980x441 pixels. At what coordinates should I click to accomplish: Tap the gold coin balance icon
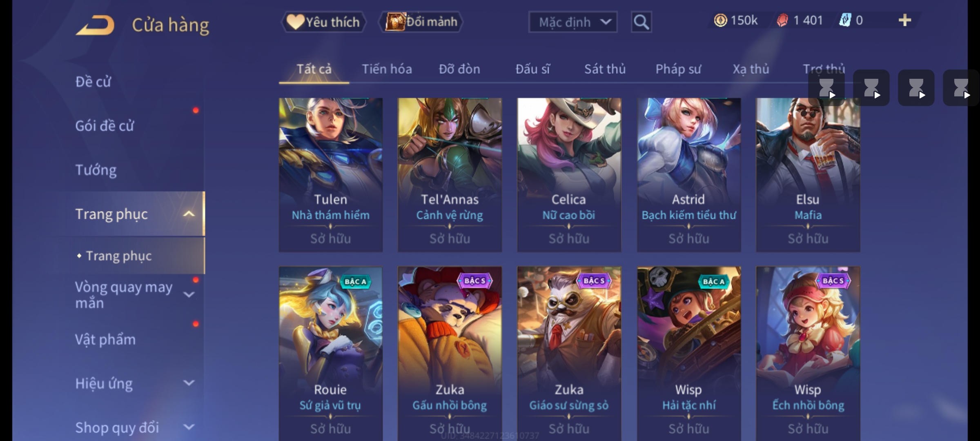coord(720,20)
